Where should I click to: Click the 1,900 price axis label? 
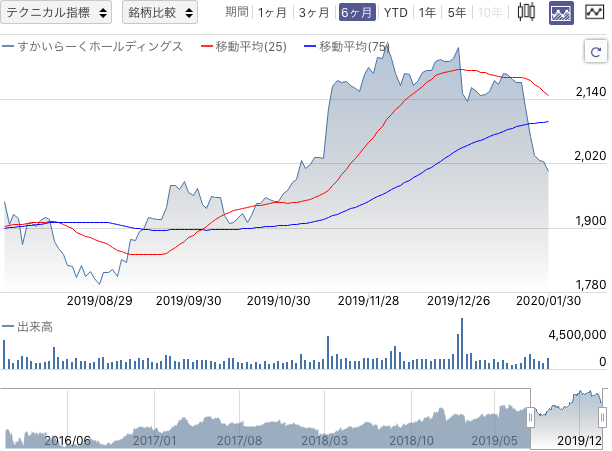coord(591,221)
